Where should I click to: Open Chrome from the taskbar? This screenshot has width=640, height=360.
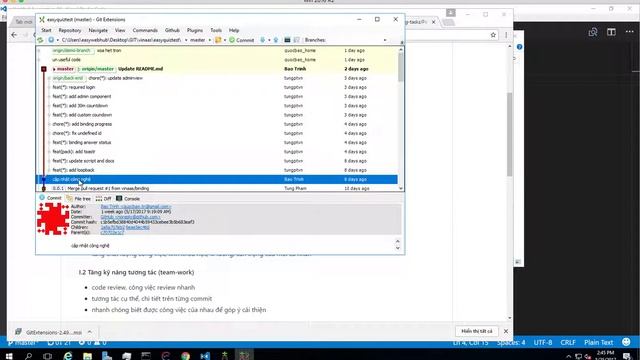tap(185, 356)
